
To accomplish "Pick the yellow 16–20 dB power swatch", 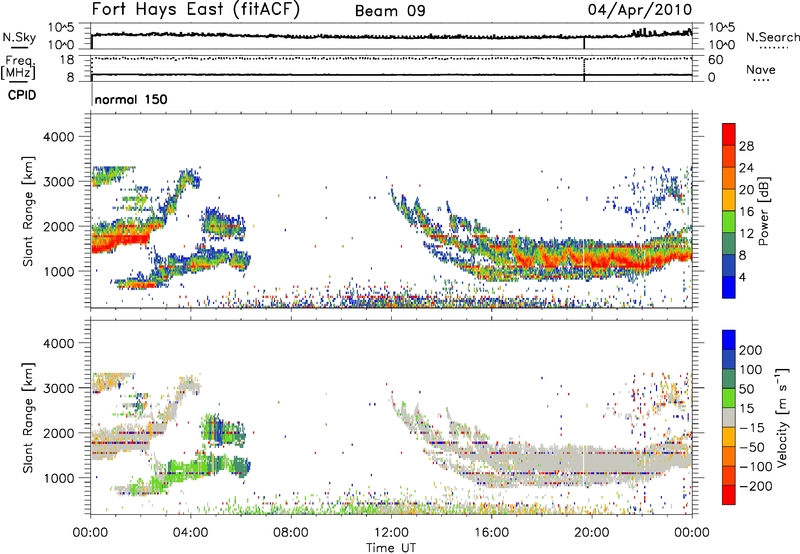I will click(x=729, y=200).
